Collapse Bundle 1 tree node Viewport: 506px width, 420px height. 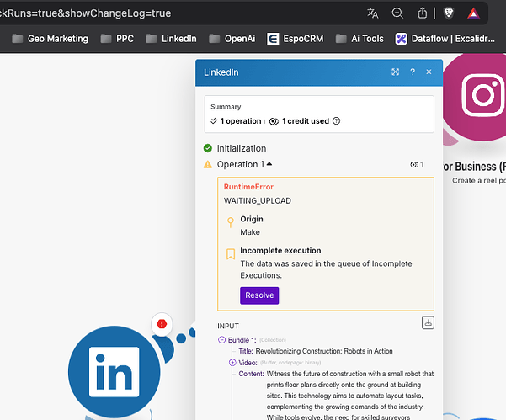(x=222, y=339)
